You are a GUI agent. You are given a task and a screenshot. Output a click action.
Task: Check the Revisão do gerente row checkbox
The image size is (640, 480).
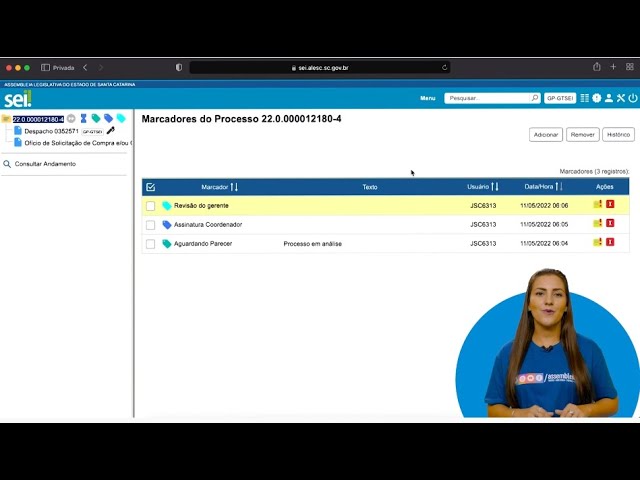(x=150, y=206)
